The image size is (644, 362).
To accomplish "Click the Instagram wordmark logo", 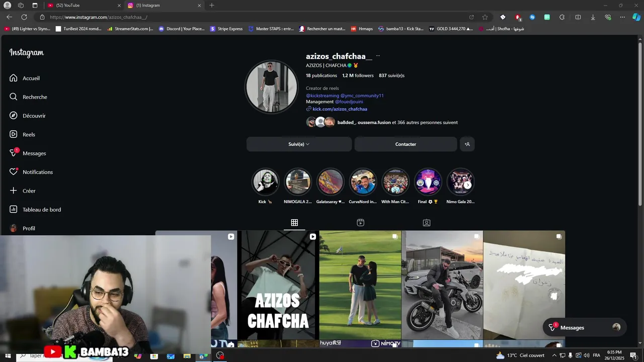I will coord(27,53).
